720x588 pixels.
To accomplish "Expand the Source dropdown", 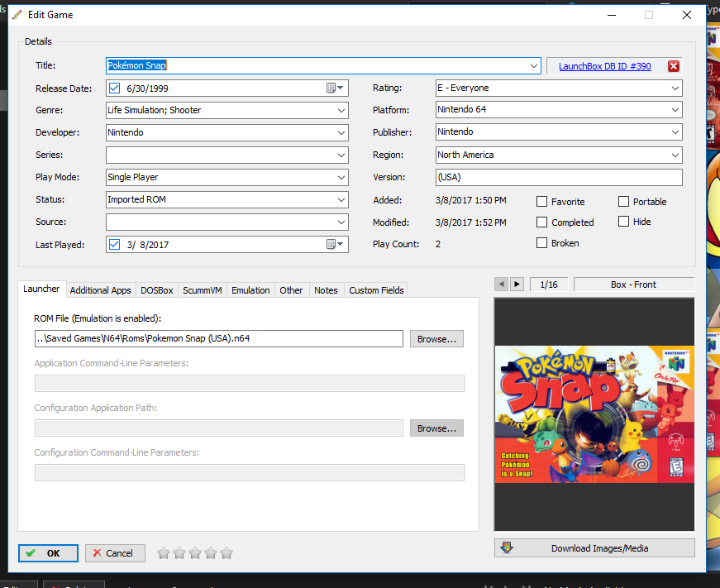I will (x=341, y=222).
